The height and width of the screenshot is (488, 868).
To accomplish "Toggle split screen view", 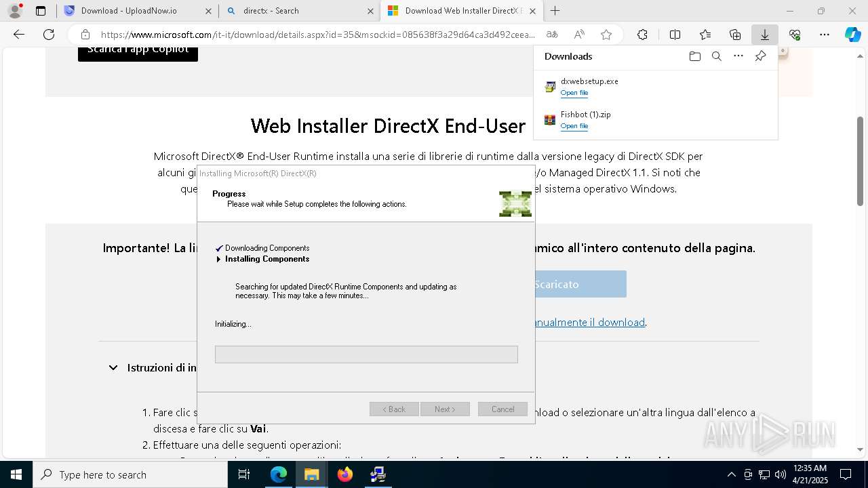I will (x=675, y=35).
